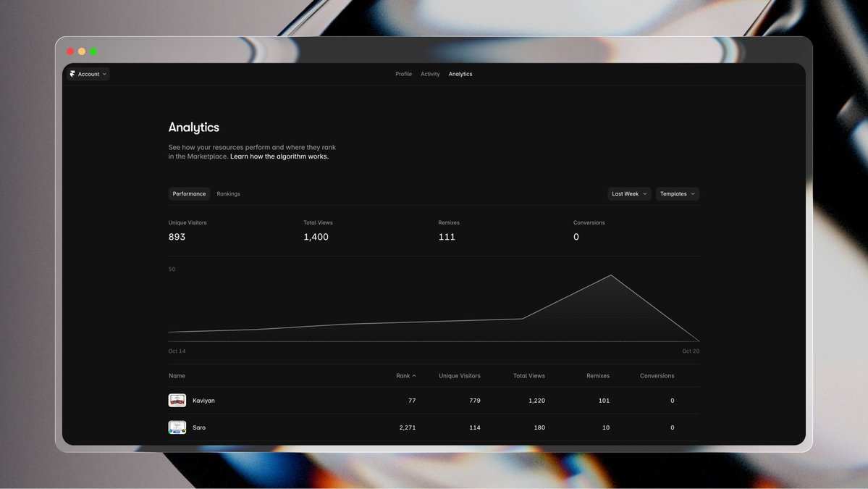
Task: Click the Kaviyan template name
Action: coord(203,401)
